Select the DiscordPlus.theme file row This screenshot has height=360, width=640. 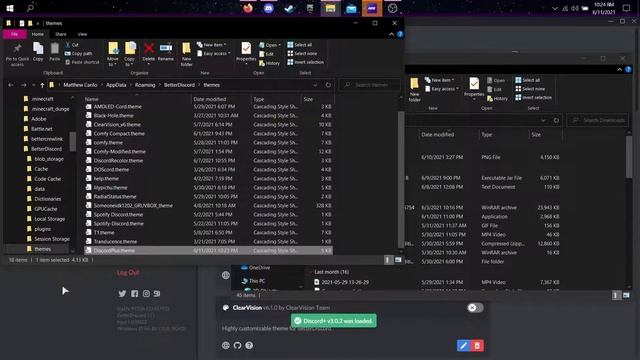pos(208,251)
